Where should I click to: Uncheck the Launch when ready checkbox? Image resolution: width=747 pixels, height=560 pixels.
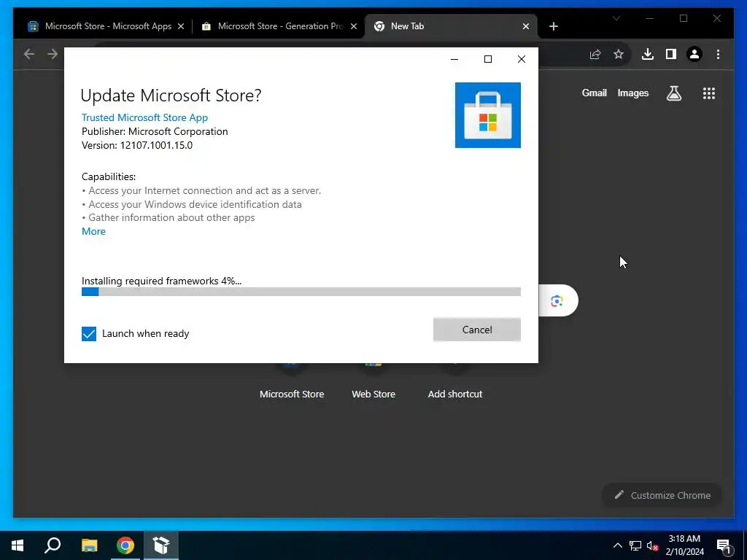pos(88,334)
